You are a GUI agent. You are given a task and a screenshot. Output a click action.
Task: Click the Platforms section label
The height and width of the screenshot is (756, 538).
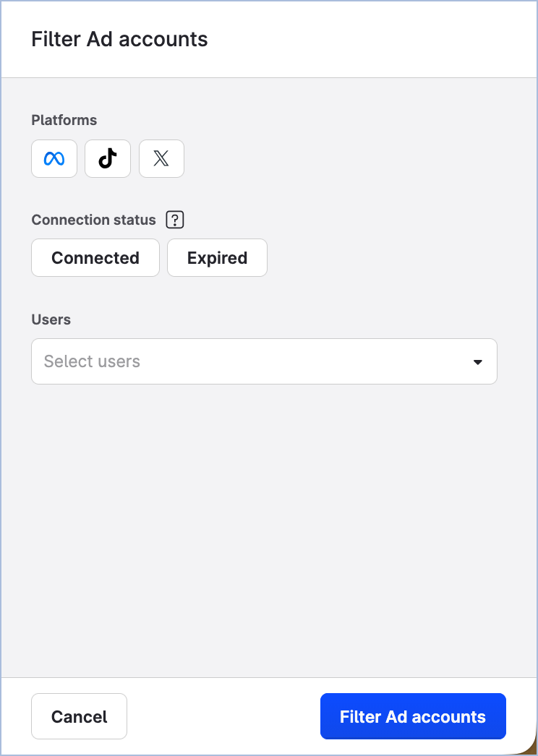[x=64, y=120]
